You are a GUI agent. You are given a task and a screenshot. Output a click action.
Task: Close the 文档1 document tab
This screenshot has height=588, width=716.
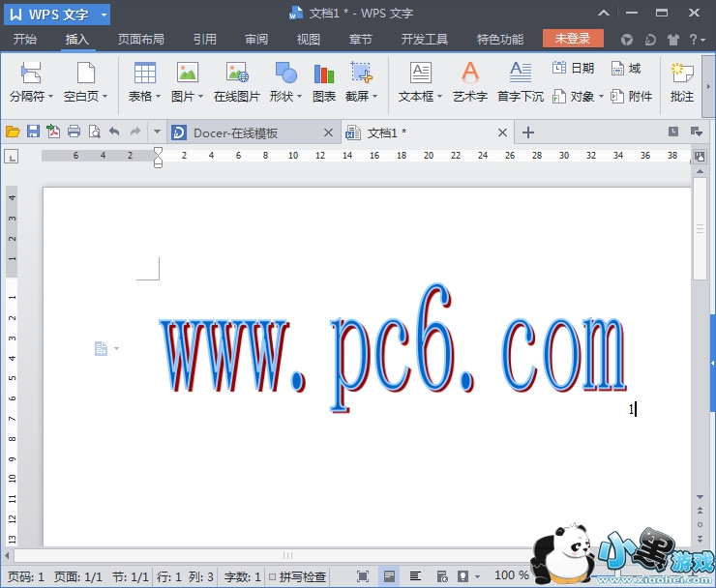coord(502,132)
